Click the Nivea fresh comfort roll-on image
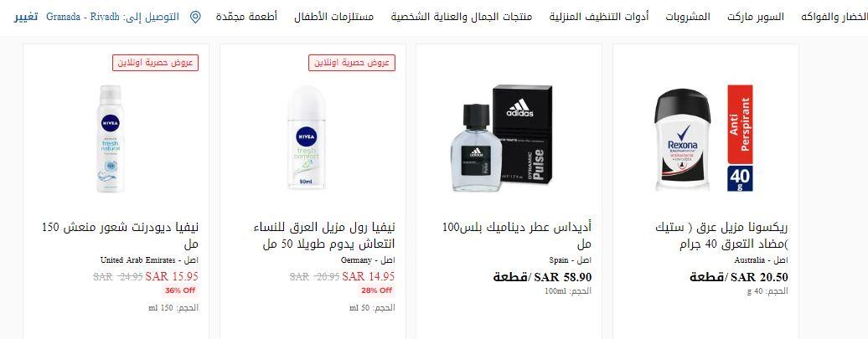The image size is (868, 339). pos(306,138)
